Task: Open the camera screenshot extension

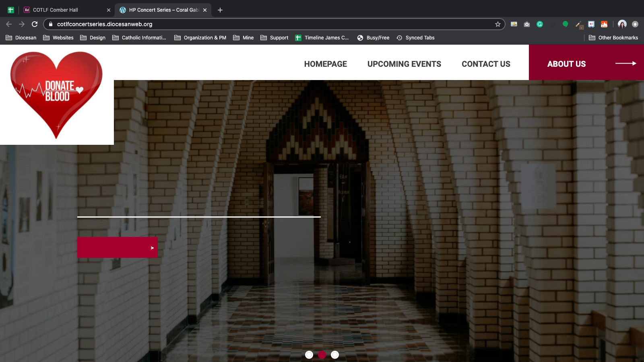Action: coord(527,24)
